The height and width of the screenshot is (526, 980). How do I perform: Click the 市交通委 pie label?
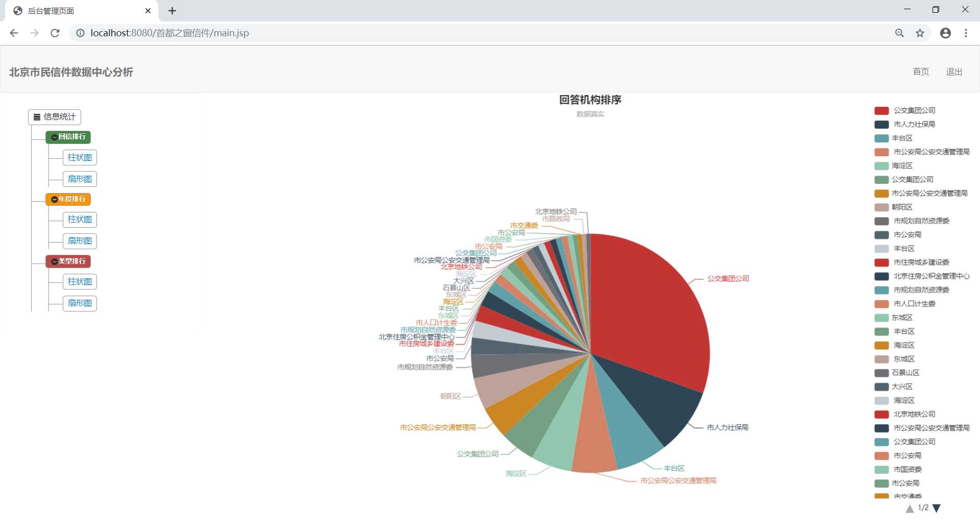(524, 225)
